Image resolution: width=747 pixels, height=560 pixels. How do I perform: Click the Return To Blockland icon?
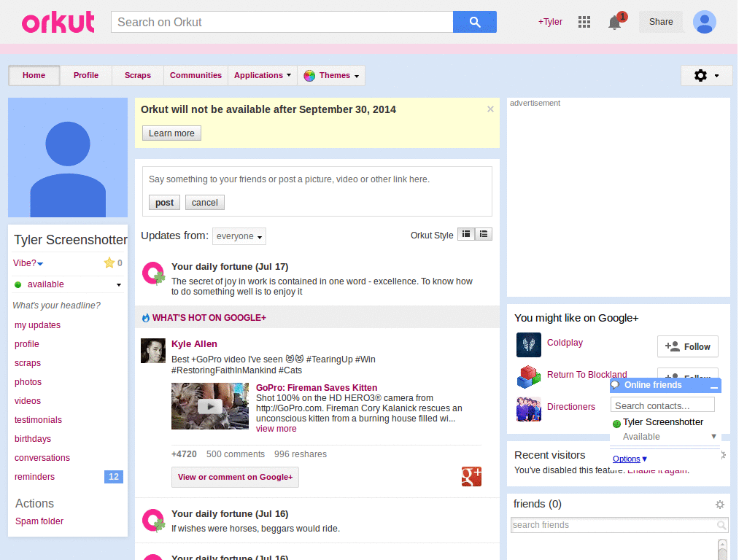[529, 377]
